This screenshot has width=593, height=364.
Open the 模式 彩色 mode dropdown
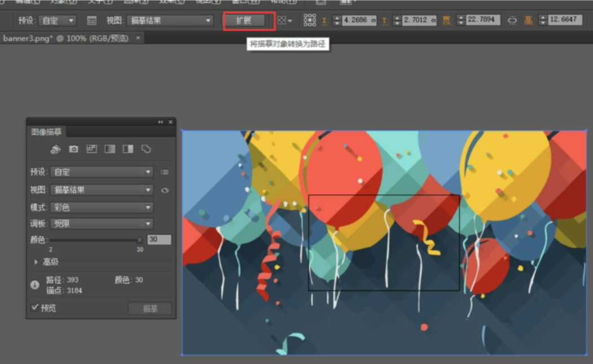coord(102,207)
